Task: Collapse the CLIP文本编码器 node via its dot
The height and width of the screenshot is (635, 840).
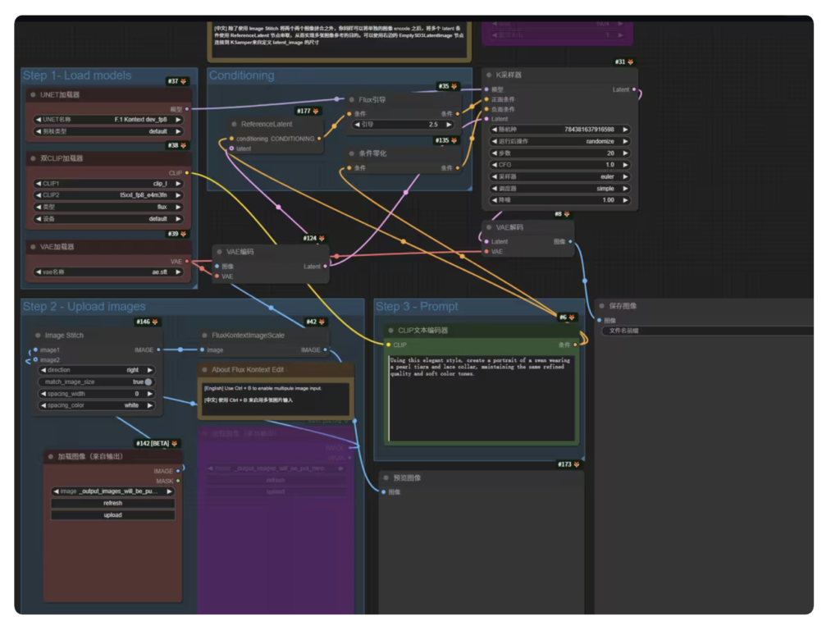Action: point(391,331)
